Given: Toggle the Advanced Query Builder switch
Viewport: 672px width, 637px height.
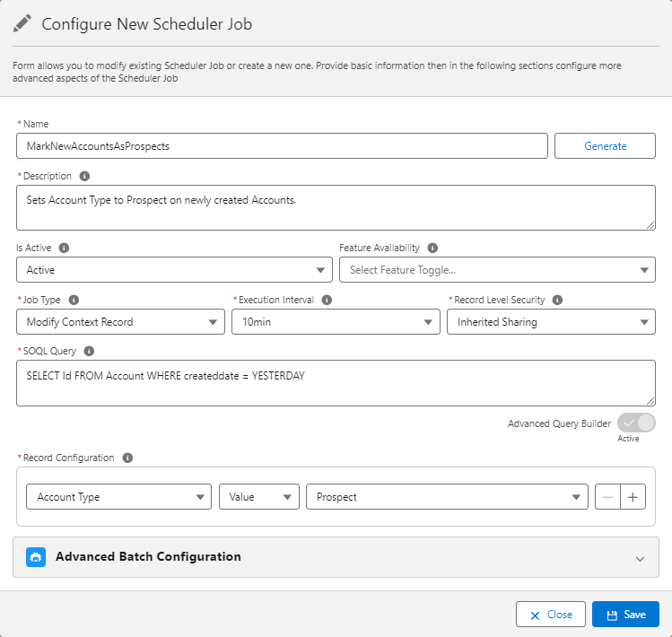Looking at the screenshot, I should click(636, 423).
